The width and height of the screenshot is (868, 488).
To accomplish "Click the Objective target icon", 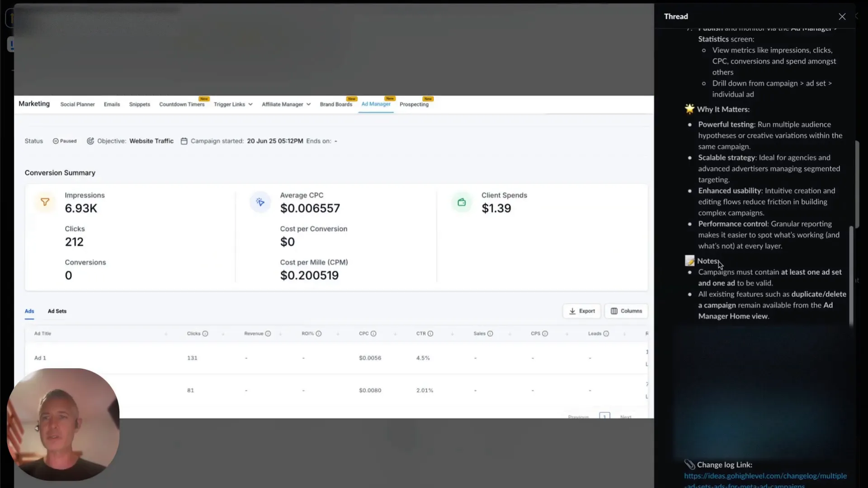I will [90, 141].
